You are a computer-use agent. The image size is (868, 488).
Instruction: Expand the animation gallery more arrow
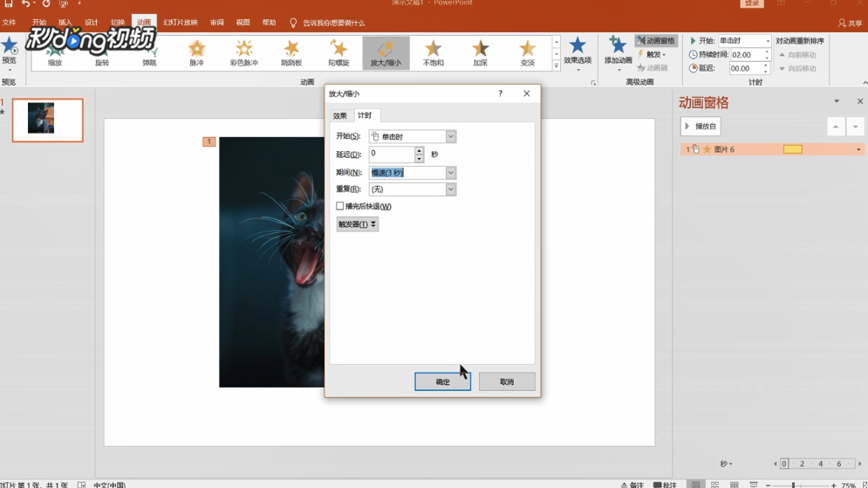tap(557, 65)
